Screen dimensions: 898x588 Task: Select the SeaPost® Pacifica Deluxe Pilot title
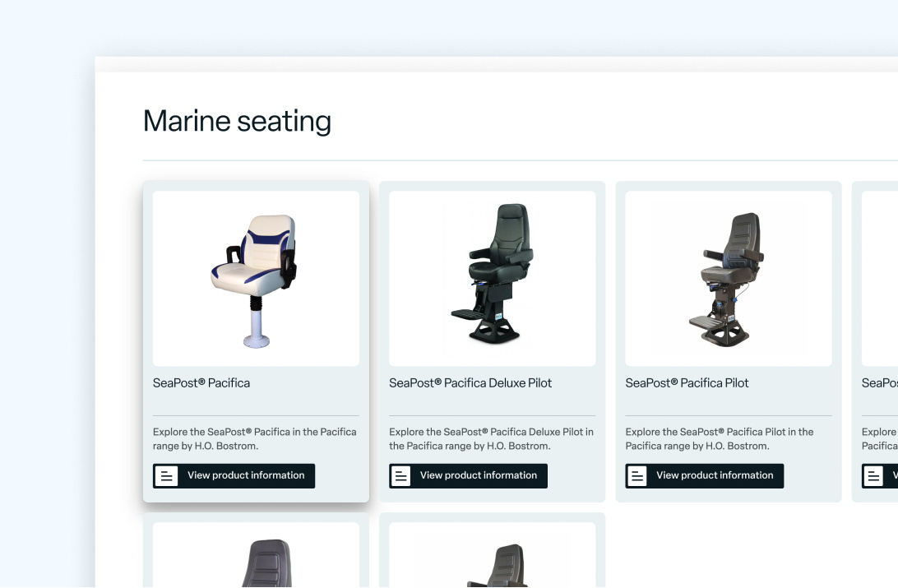click(x=470, y=383)
